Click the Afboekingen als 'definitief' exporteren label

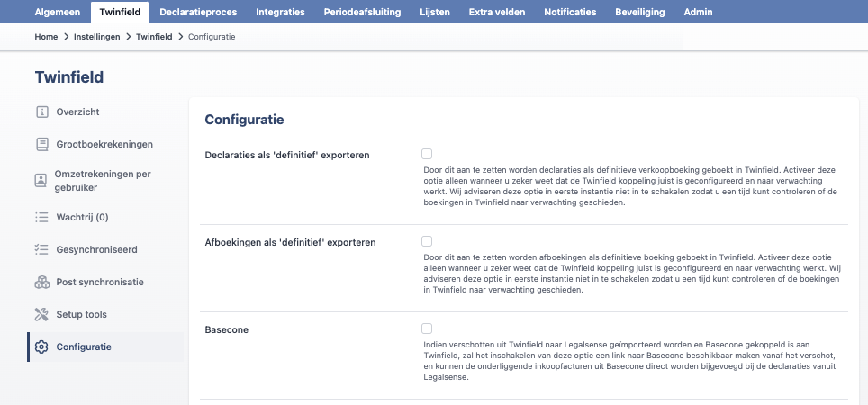[290, 242]
